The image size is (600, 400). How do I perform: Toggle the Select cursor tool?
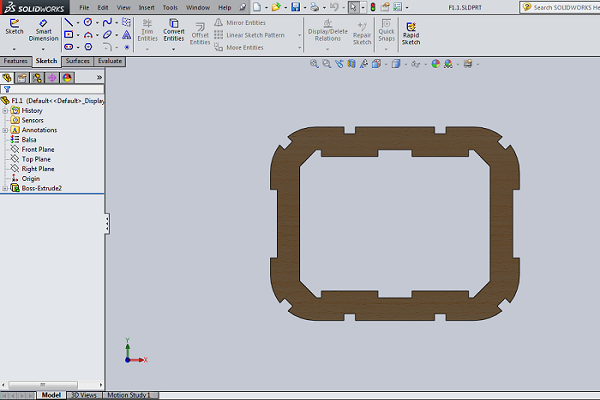pyautogui.click(x=353, y=7)
